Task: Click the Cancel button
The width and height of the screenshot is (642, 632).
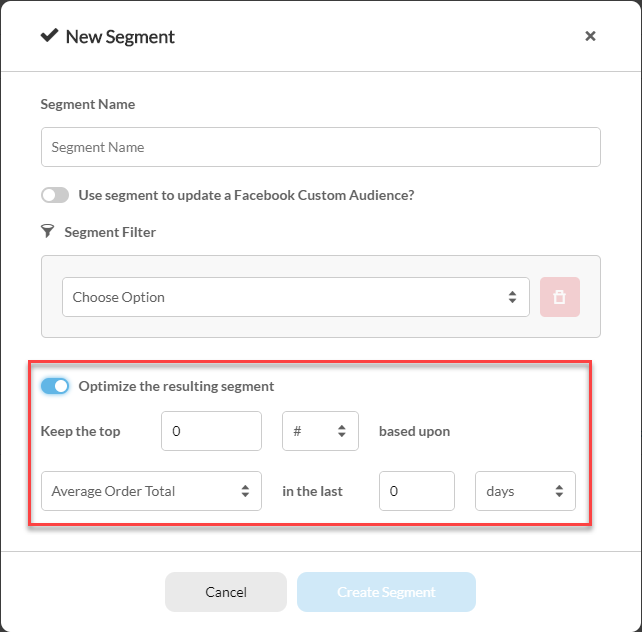Action: pyautogui.click(x=226, y=592)
